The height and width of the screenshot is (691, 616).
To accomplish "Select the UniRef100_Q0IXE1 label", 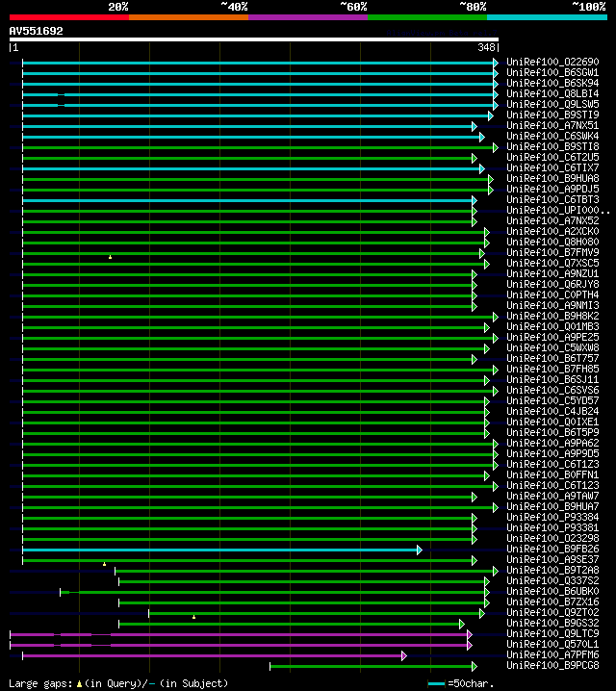I will click(552, 422).
